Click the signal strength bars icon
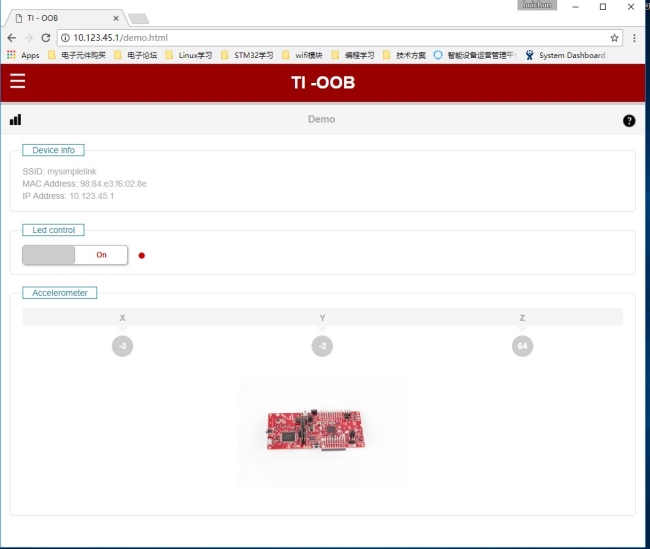 pyautogui.click(x=15, y=120)
